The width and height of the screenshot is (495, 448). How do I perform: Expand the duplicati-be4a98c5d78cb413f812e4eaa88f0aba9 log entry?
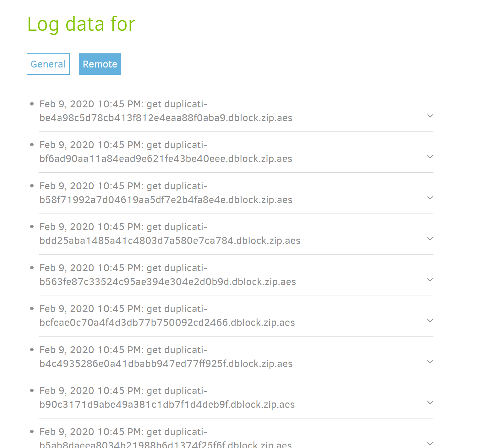(x=430, y=116)
